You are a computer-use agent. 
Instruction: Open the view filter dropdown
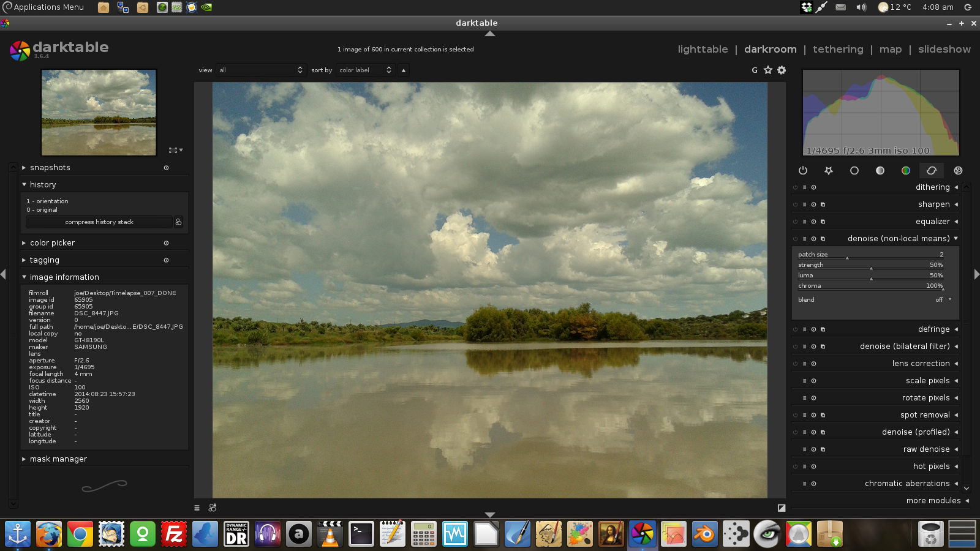coord(261,70)
